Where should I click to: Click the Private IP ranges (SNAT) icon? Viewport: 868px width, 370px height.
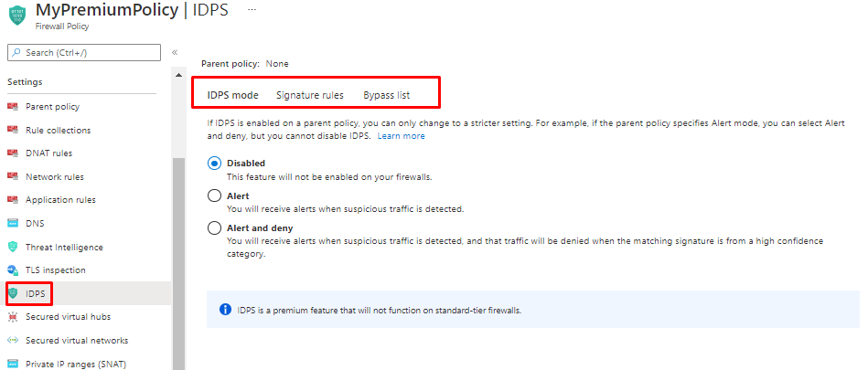point(13,364)
